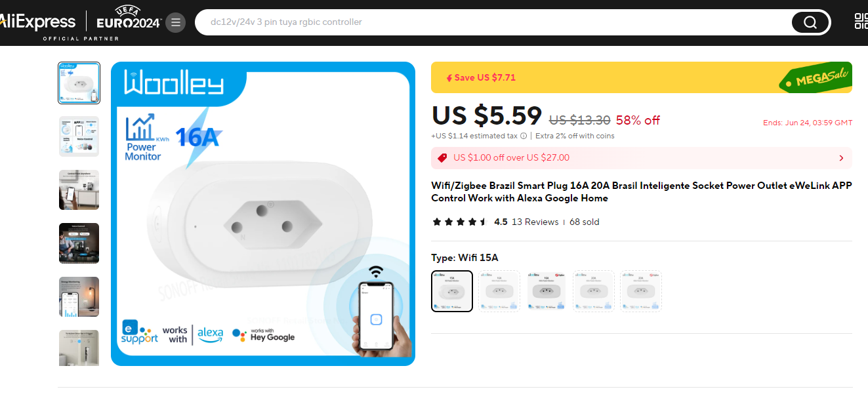The height and width of the screenshot is (406, 868).
Task: Click the magnifier search button
Action: (810, 22)
